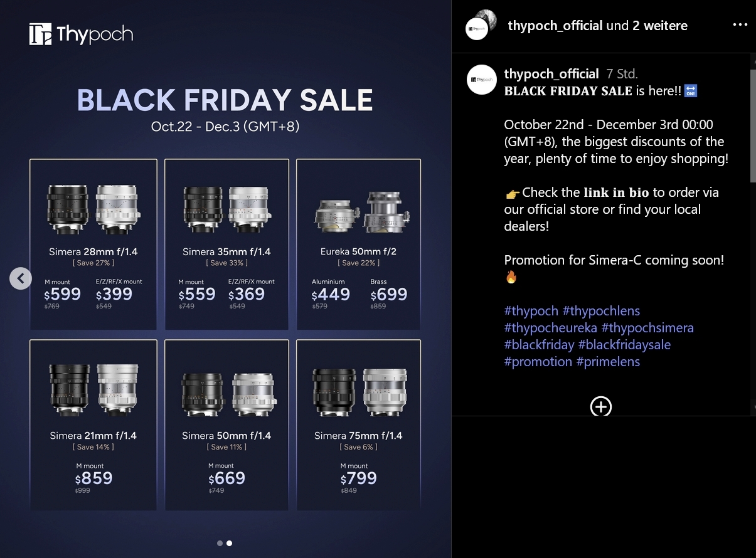
Task: Select the second carousel dot indicator
Action: click(x=229, y=543)
